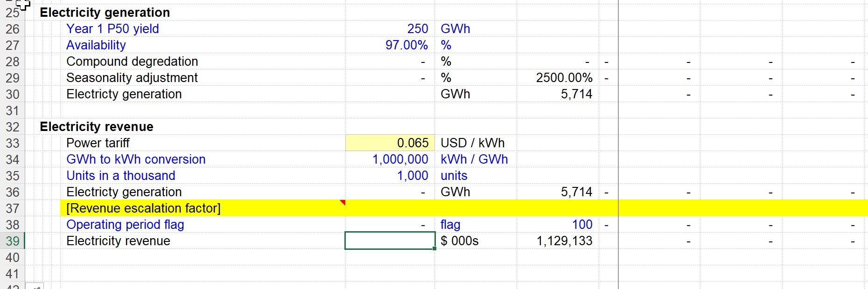Click 'Electricity revenue' section heading
Image resolution: width=868 pixels, height=289 pixels.
coord(97,127)
